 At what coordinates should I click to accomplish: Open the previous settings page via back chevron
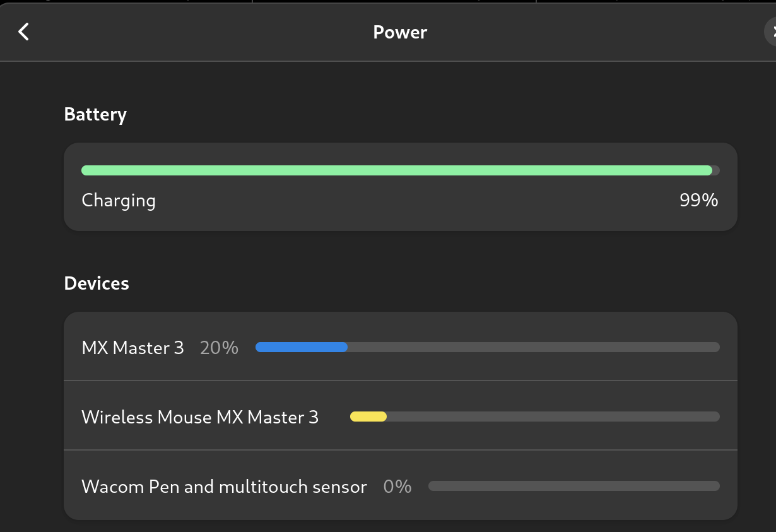pyautogui.click(x=23, y=32)
